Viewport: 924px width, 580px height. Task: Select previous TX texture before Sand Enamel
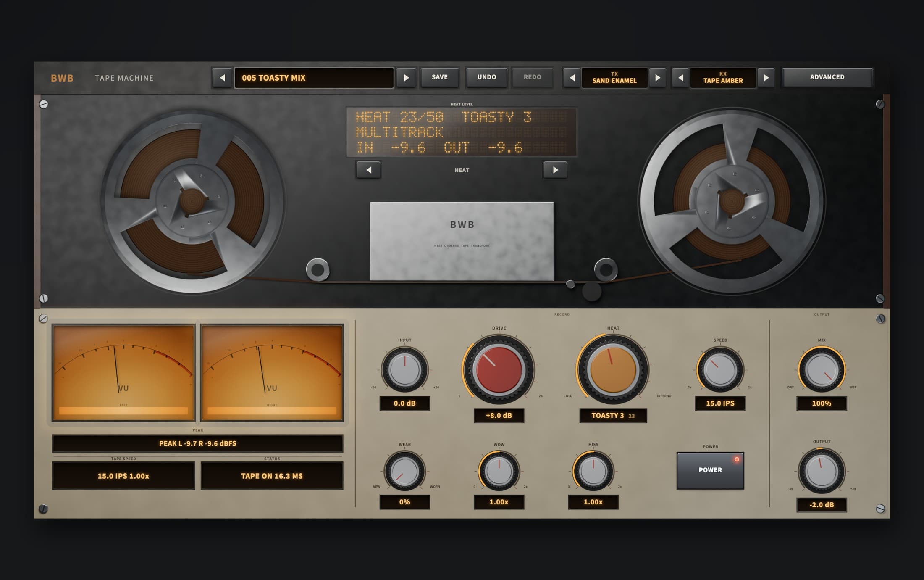tap(572, 78)
